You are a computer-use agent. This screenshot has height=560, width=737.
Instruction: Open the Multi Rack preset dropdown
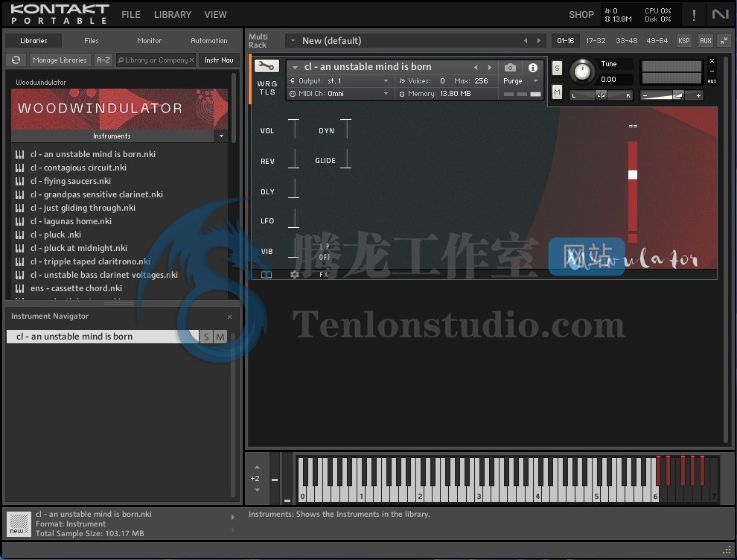[x=293, y=41]
